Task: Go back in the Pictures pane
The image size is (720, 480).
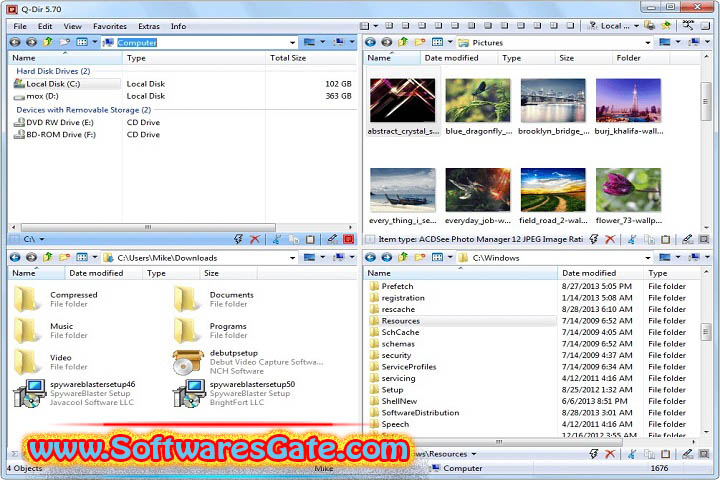Action: (371, 42)
